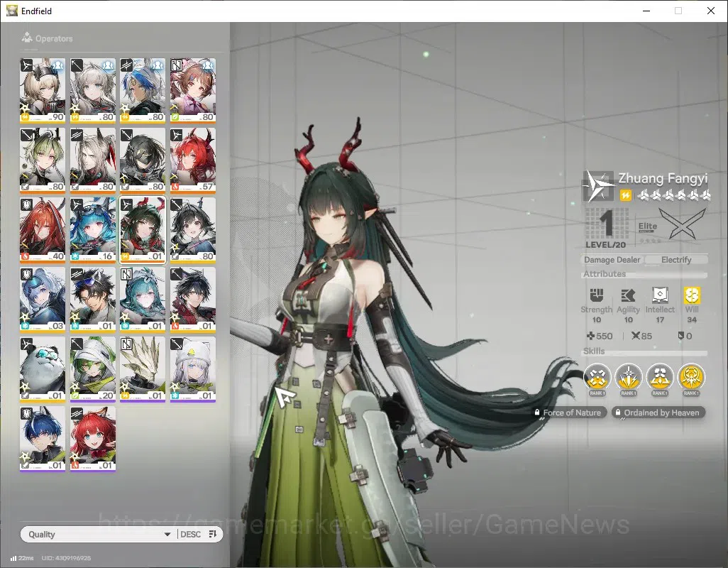Click the padlock icon on Ordained by Heaven

[617, 413]
